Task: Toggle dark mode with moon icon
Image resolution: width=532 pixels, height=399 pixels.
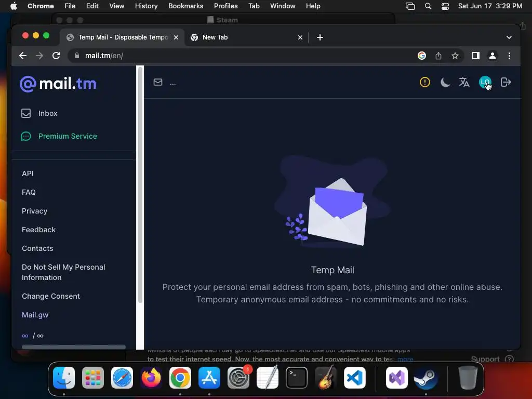Action: pos(445,82)
